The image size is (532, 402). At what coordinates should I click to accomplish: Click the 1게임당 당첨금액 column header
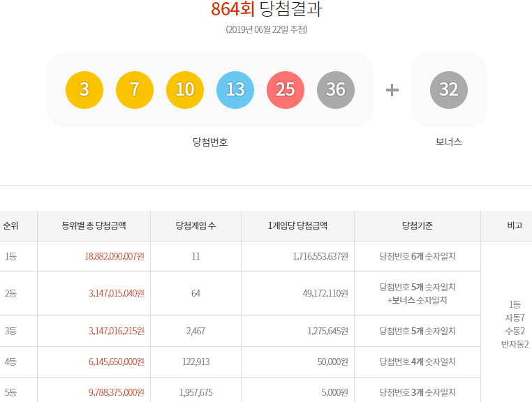click(x=297, y=225)
